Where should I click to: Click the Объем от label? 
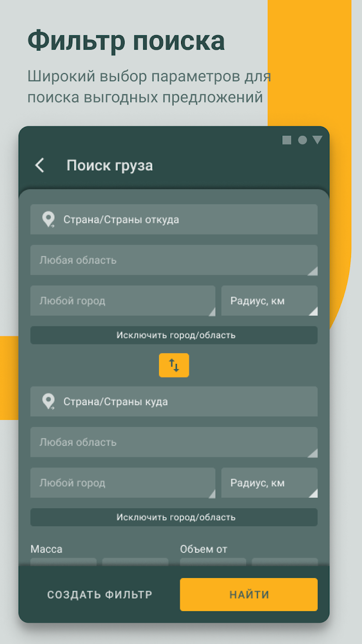tap(204, 549)
